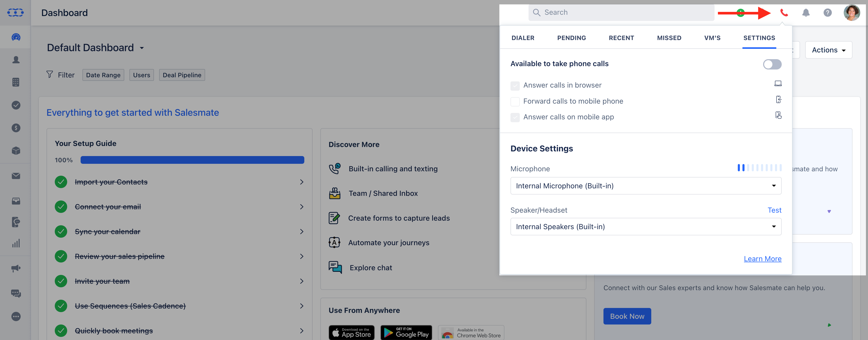The height and width of the screenshot is (340, 868).
Task: Open phone log icon in sidebar
Action: [16, 222]
